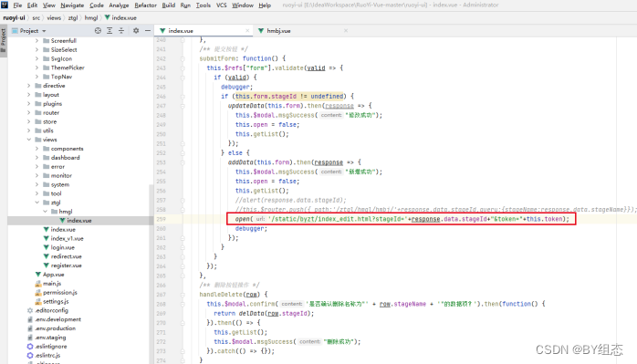637x364 pixels.
Task: Select redirect.vue file in tree
Action: (67, 256)
